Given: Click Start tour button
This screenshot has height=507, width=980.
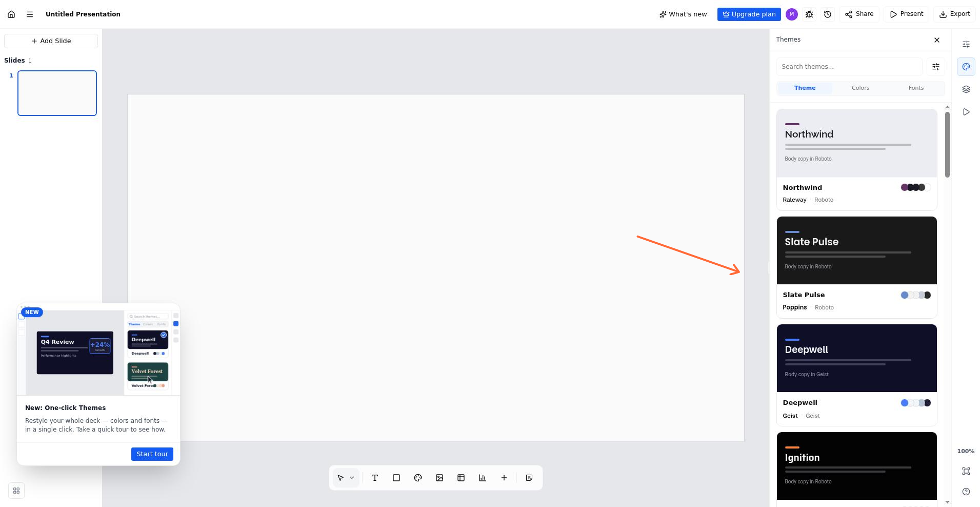Looking at the screenshot, I should pyautogui.click(x=152, y=454).
